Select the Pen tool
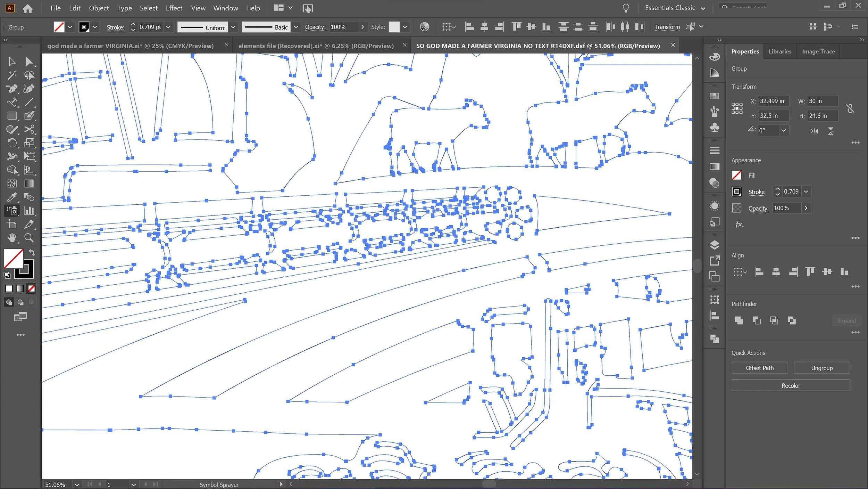The width and height of the screenshot is (868, 489). pos(12,89)
